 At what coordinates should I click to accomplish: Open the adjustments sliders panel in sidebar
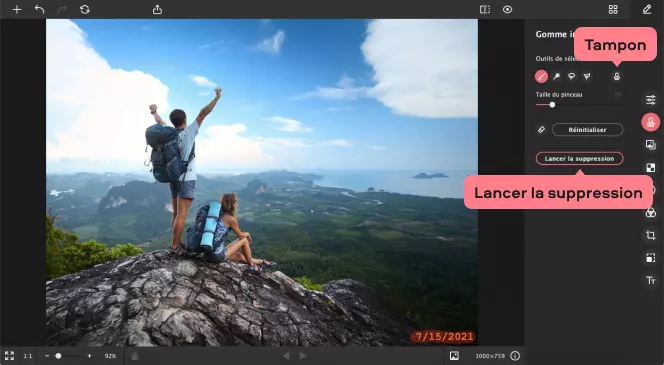pos(651,100)
